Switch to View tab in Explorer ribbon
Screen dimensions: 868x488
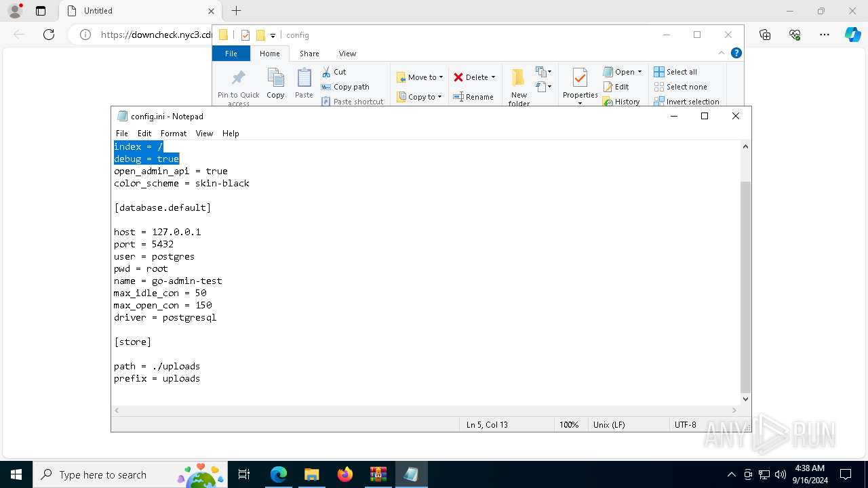click(x=347, y=54)
